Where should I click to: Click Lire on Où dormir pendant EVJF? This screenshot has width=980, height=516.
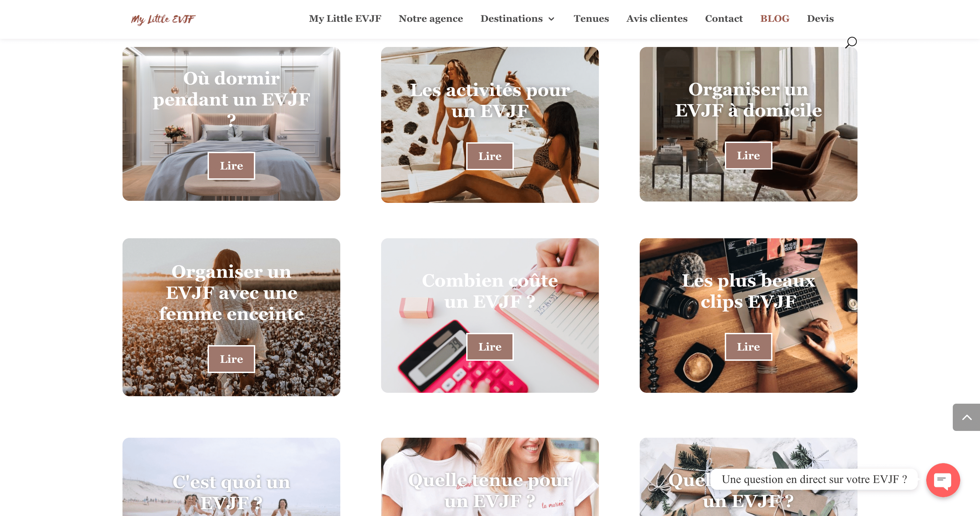point(231,165)
